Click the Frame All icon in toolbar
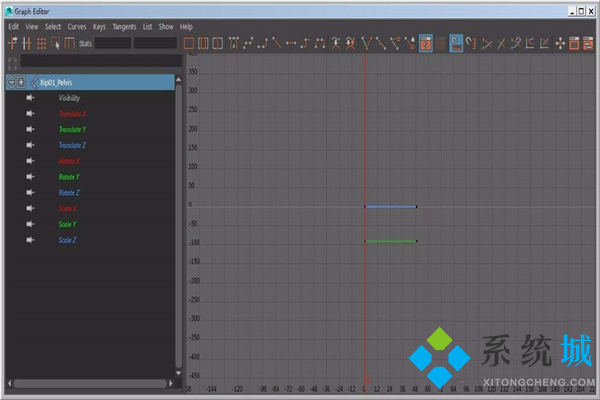This screenshot has width=600, height=400. [189, 43]
